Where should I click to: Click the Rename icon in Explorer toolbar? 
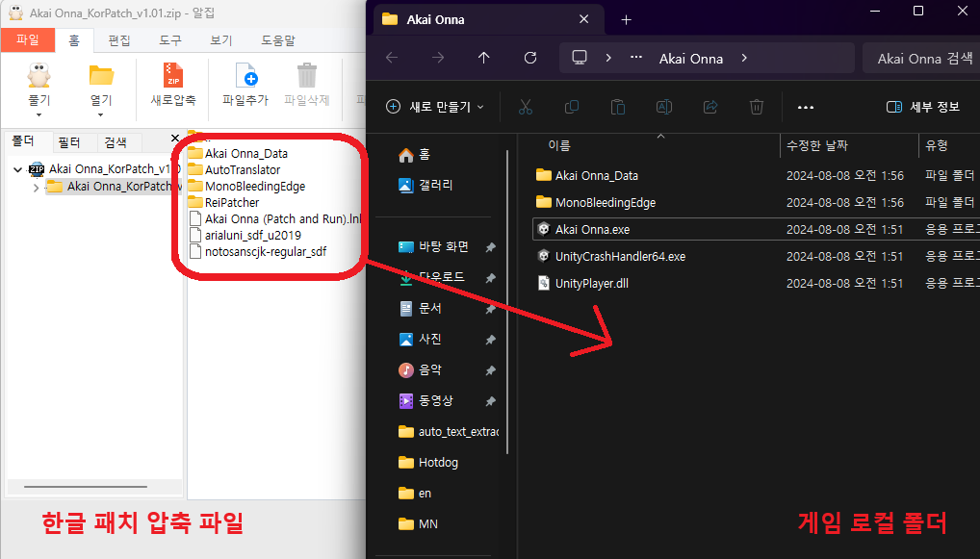[663, 108]
